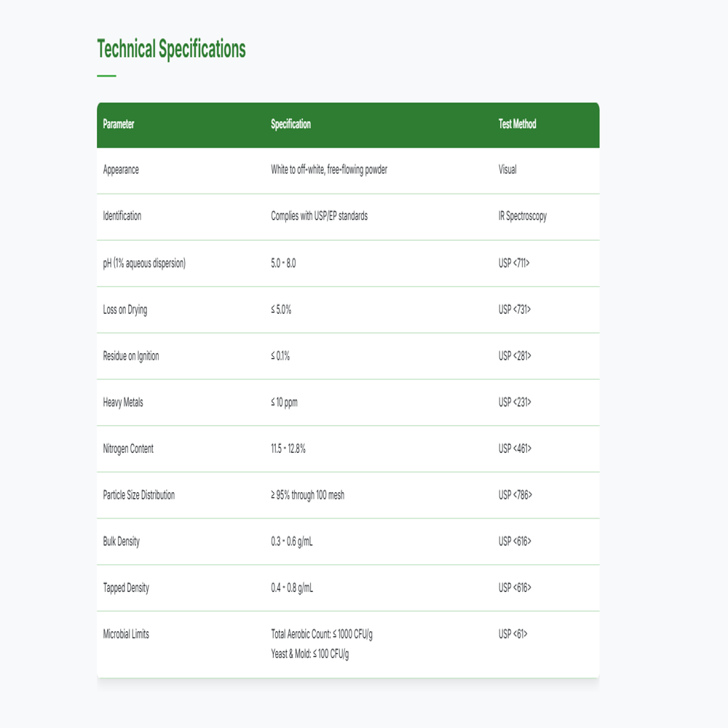
Task: Click the Particle Size Distribution label
Action: 139,495
